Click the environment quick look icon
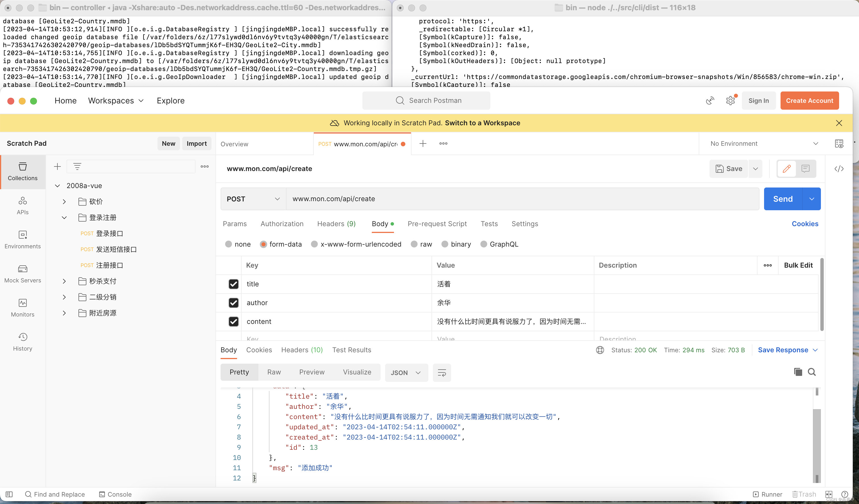The width and height of the screenshot is (859, 504). (x=839, y=143)
